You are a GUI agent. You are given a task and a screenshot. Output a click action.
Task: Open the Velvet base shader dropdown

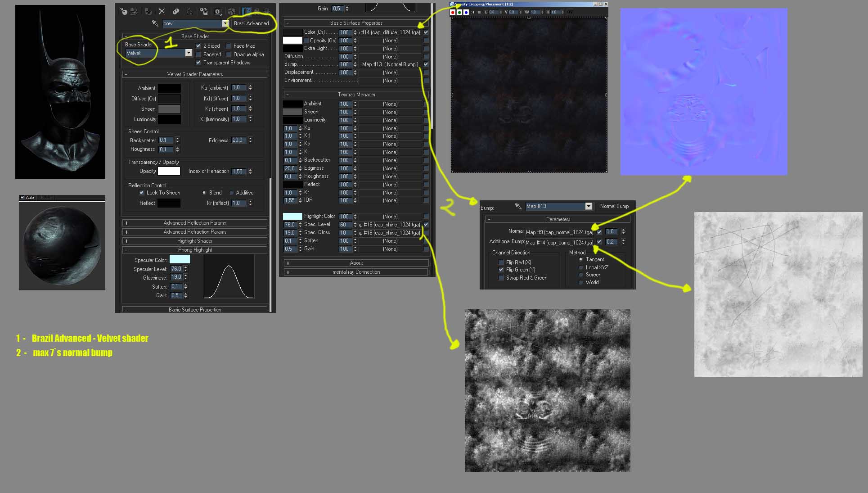[x=189, y=53]
